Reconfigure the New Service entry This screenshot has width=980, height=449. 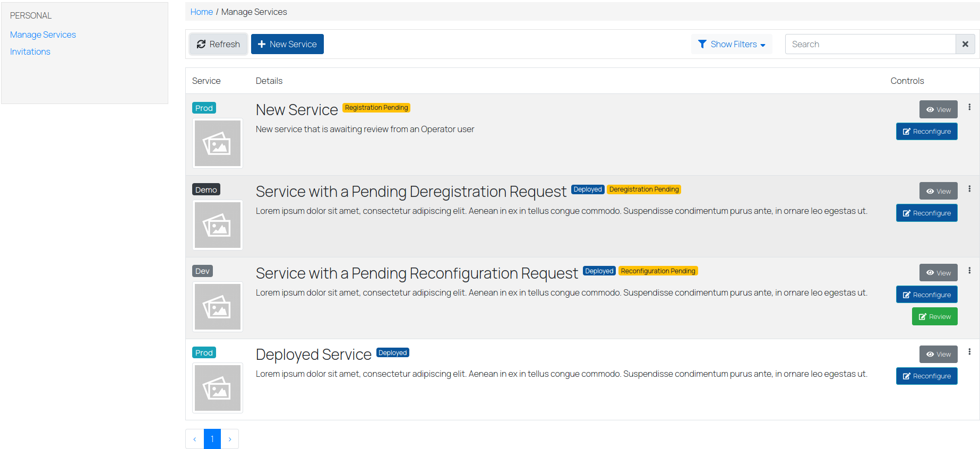tap(927, 132)
